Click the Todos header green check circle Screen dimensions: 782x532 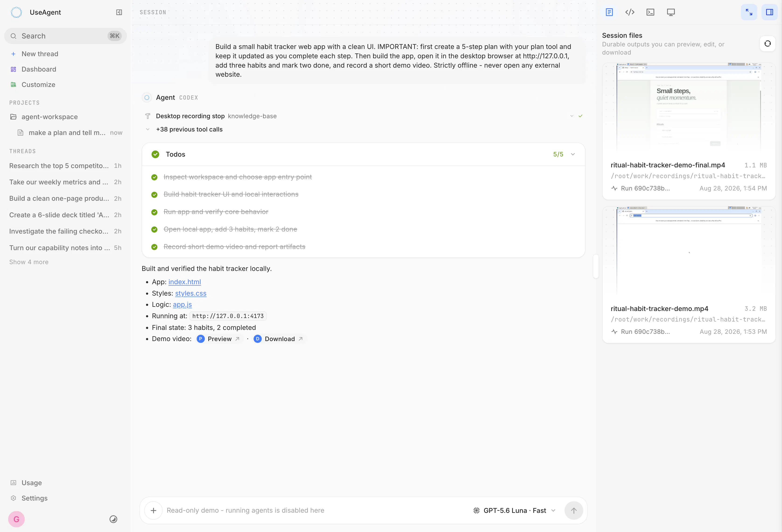155,154
